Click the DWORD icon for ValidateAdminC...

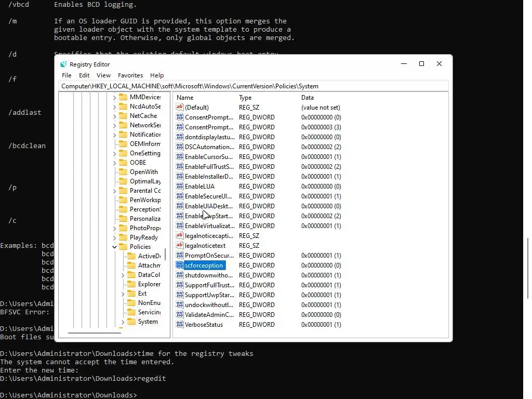[x=179, y=314]
